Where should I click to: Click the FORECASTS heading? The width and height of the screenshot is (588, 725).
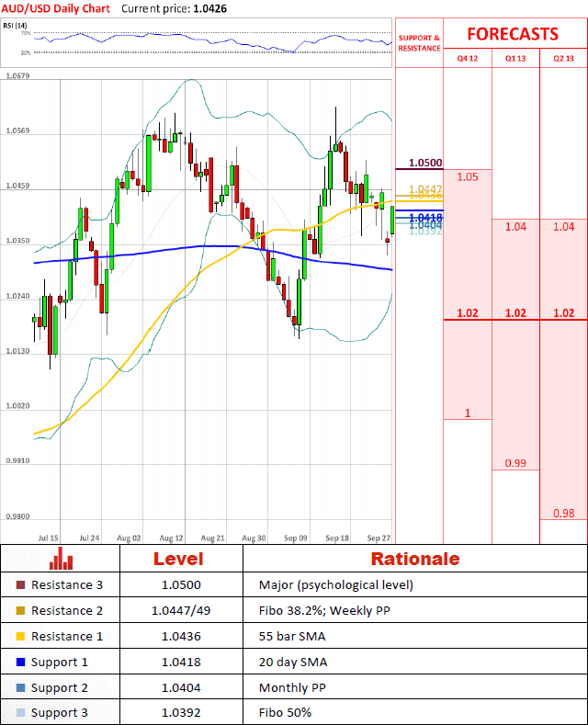(512, 34)
